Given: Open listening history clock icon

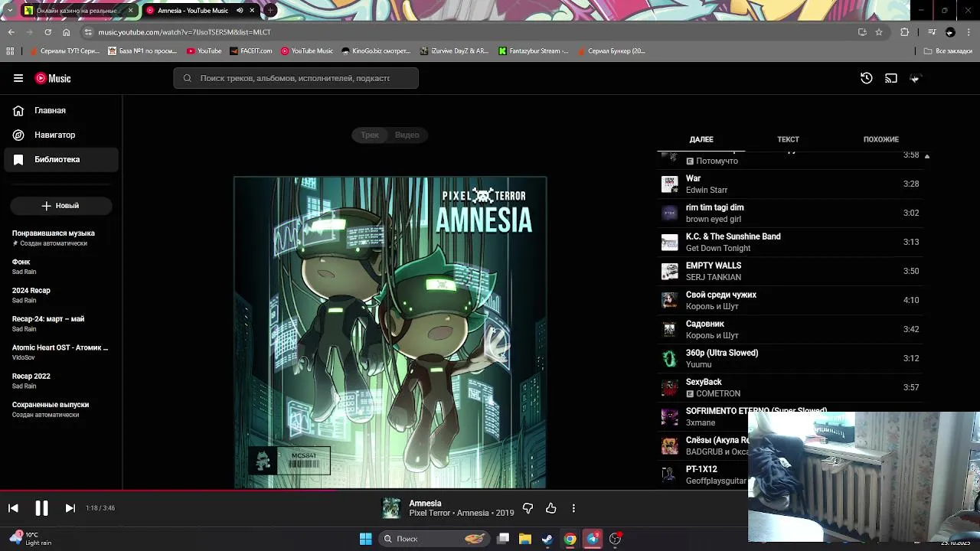Looking at the screenshot, I should coord(867,78).
